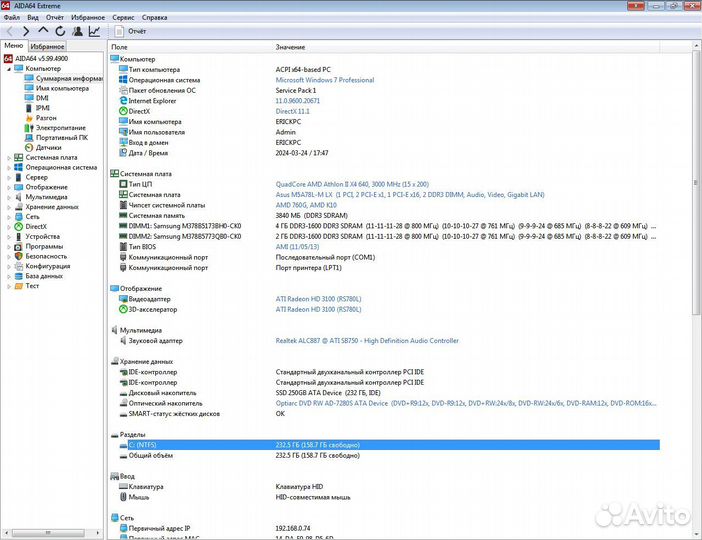Open the Файл menu
The image size is (702, 540).
(12, 17)
